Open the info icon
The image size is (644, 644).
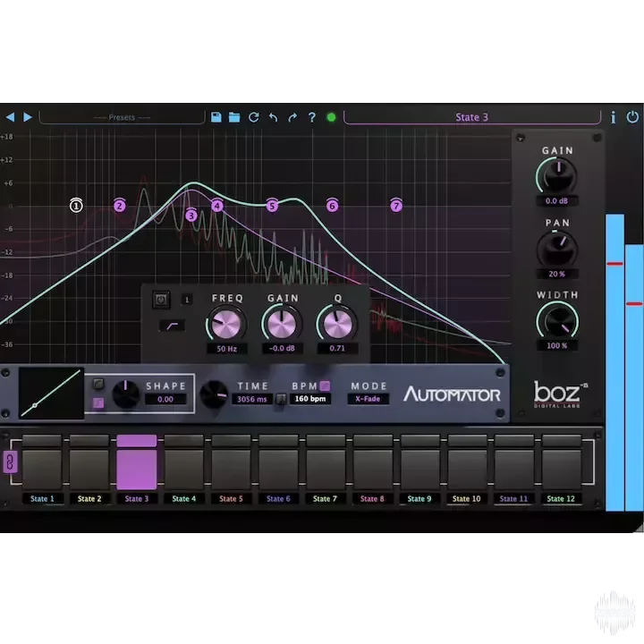[x=614, y=117]
